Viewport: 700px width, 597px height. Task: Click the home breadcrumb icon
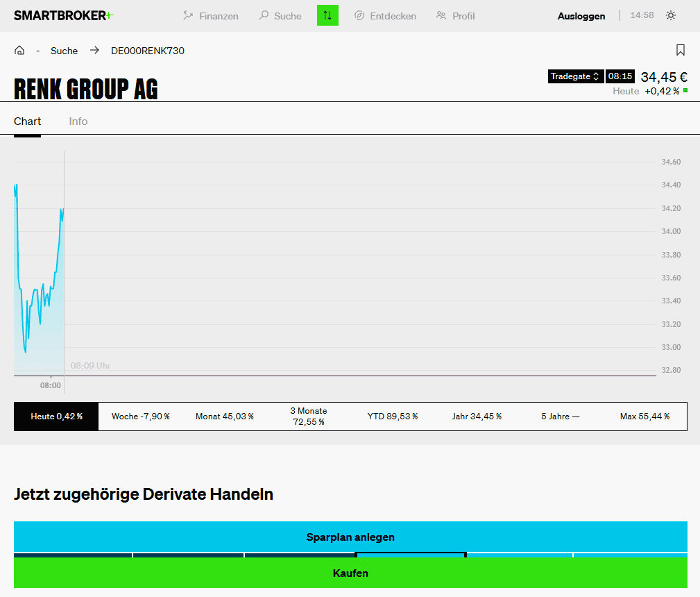click(x=19, y=51)
